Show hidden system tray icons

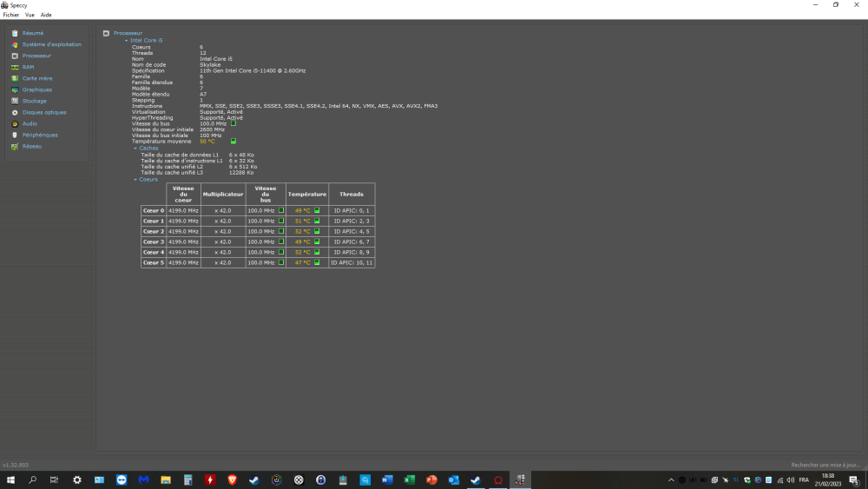(671, 480)
